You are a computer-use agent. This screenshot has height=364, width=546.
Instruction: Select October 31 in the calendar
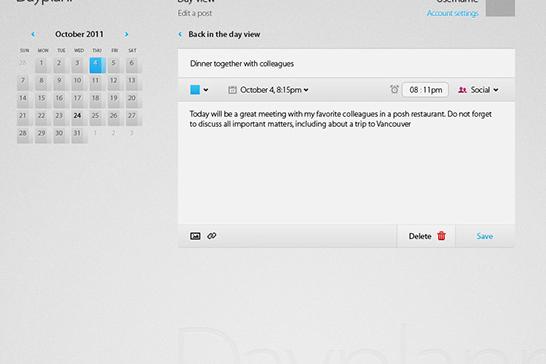(x=79, y=135)
